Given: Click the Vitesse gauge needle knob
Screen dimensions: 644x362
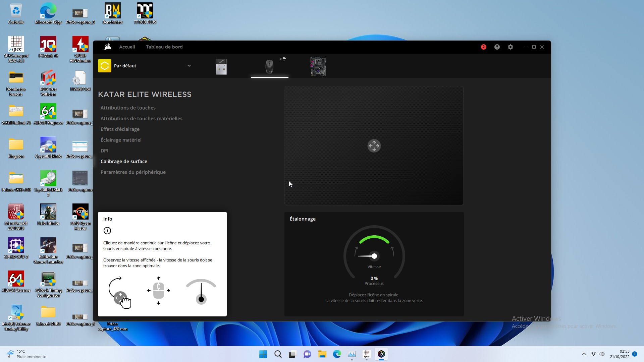Looking at the screenshot, I should click(x=374, y=256).
